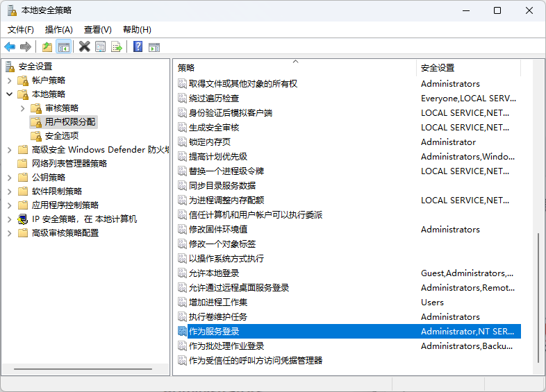Click the blue Back arrow in toolbar
Screen dimensions: 546x392
coord(10,47)
